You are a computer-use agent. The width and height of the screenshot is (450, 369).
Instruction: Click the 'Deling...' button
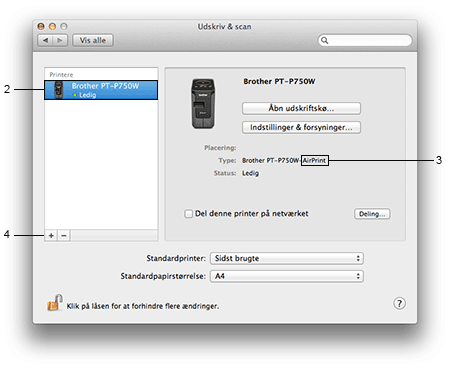[372, 214]
